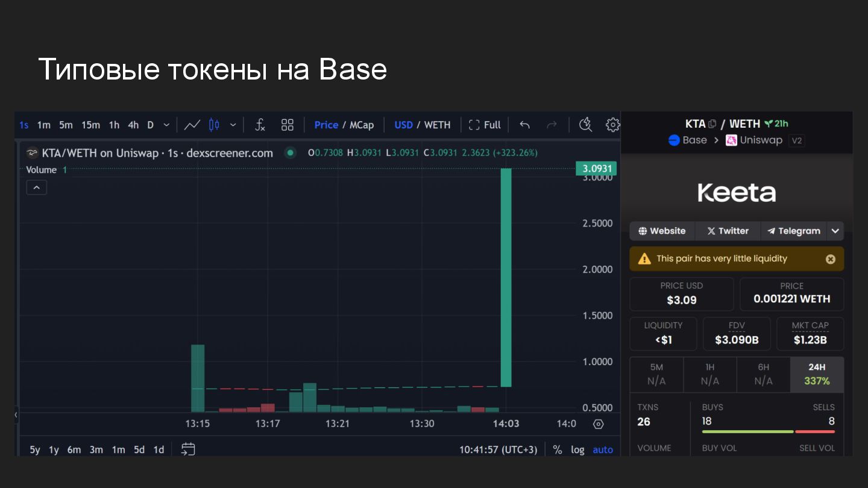
Task: Click the KTA/WETH pair logo in legend
Action: click(x=32, y=153)
